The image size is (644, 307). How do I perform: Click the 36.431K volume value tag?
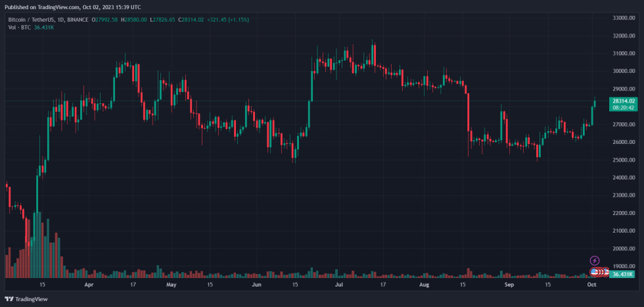[x=622, y=273]
